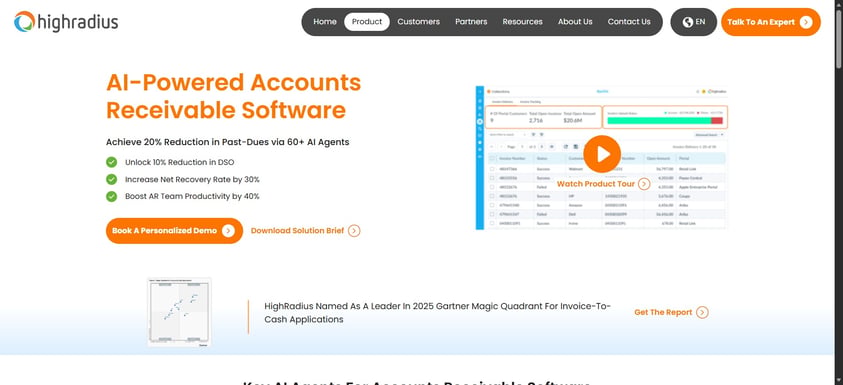Viewport: 843px width, 385px height.
Task: Click the AI-Powered Accounts Receivable Software heading
Action: pyautogui.click(x=233, y=96)
